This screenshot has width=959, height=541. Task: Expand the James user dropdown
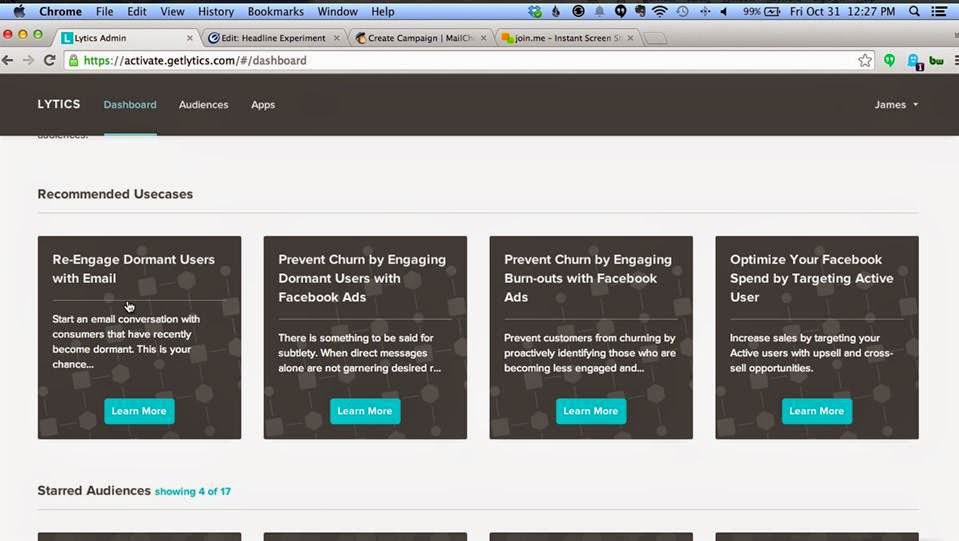click(x=896, y=105)
